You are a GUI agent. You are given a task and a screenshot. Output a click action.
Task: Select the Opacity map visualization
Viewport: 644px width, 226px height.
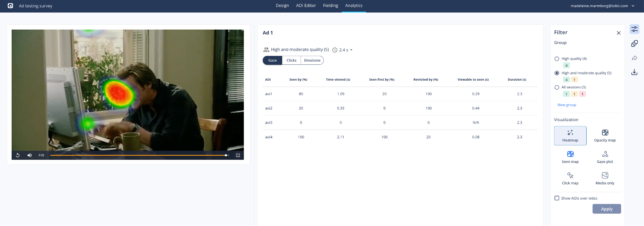coord(605,136)
